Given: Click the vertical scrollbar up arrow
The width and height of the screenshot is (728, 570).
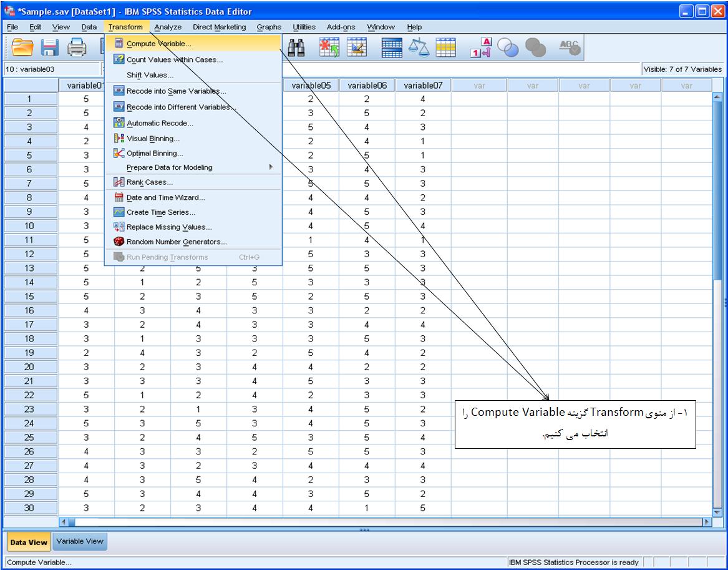Looking at the screenshot, I should coord(717,97).
